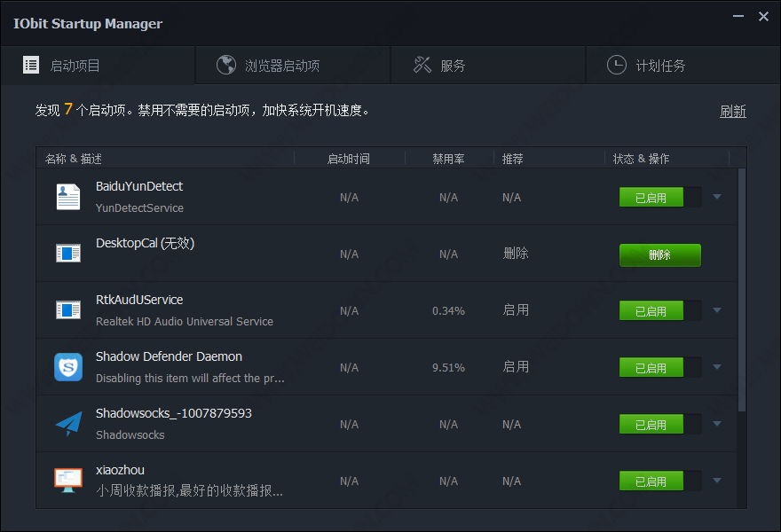
Task: Click the globe icon on browser startup tab
Action: (x=226, y=65)
